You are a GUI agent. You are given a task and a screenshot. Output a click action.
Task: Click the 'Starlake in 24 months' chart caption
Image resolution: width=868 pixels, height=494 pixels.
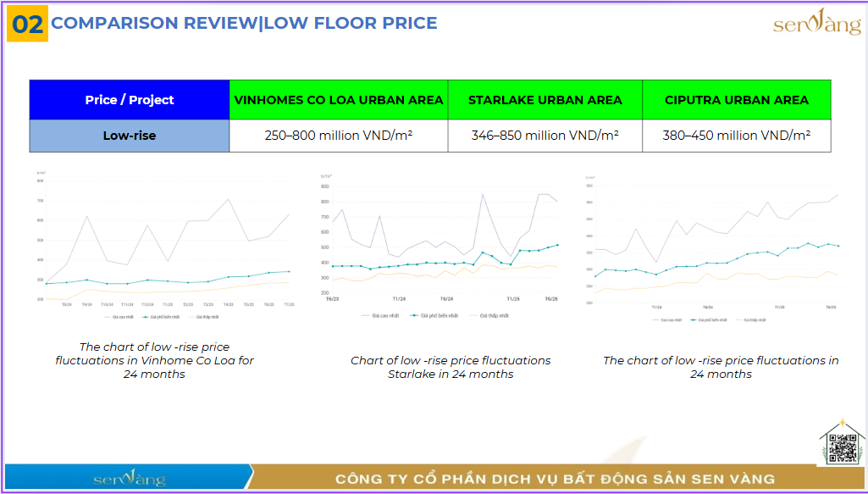[x=451, y=367]
